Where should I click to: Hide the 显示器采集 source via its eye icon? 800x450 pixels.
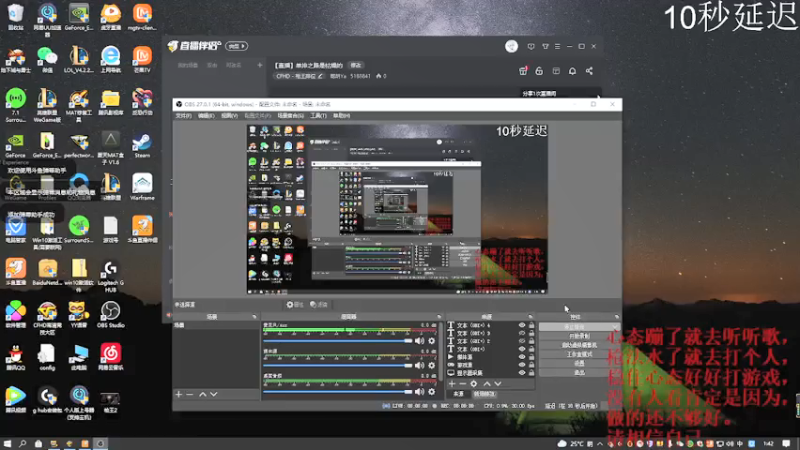coord(521,373)
